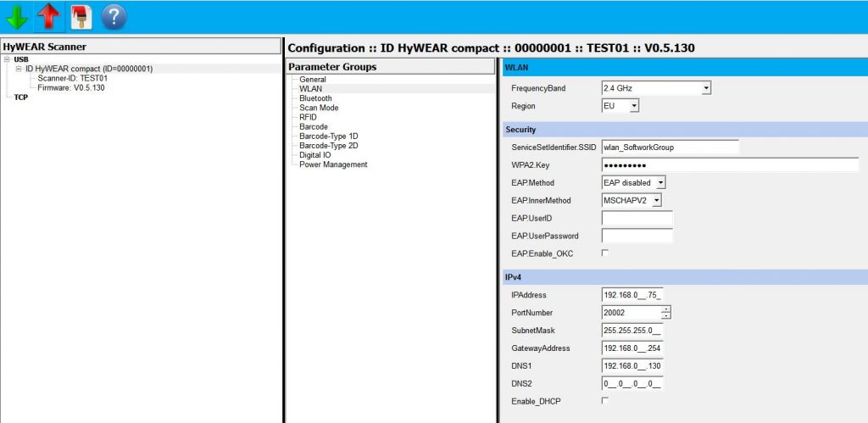Collapse the ID HyWEAR compact device node
This screenshot has width=868, height=423.
[x=19, y=69]
